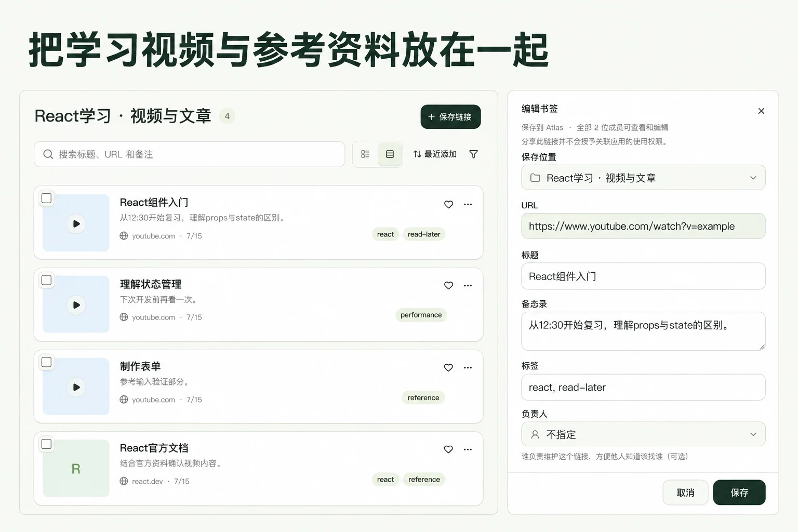Play the 理解状态管理 video

point(76,305)
